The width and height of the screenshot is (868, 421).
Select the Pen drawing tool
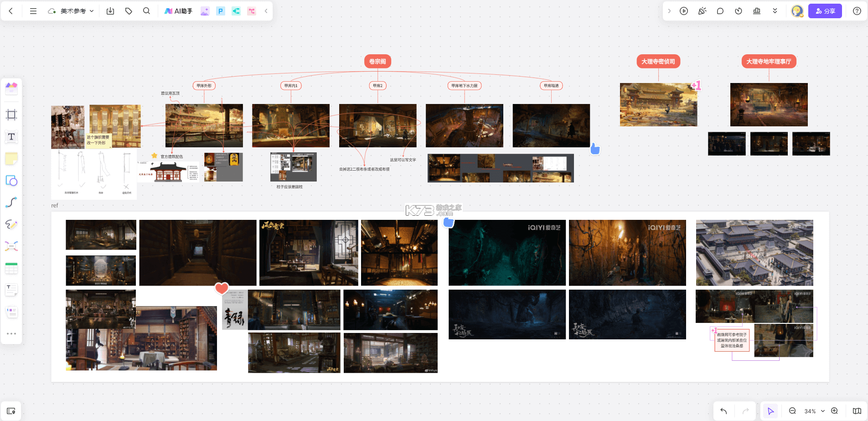click(11, 224)
